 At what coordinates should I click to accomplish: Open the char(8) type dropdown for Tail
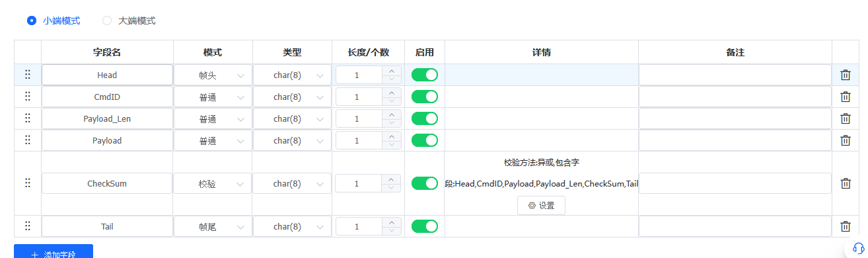pyautogui.click(x=292, y=226)
